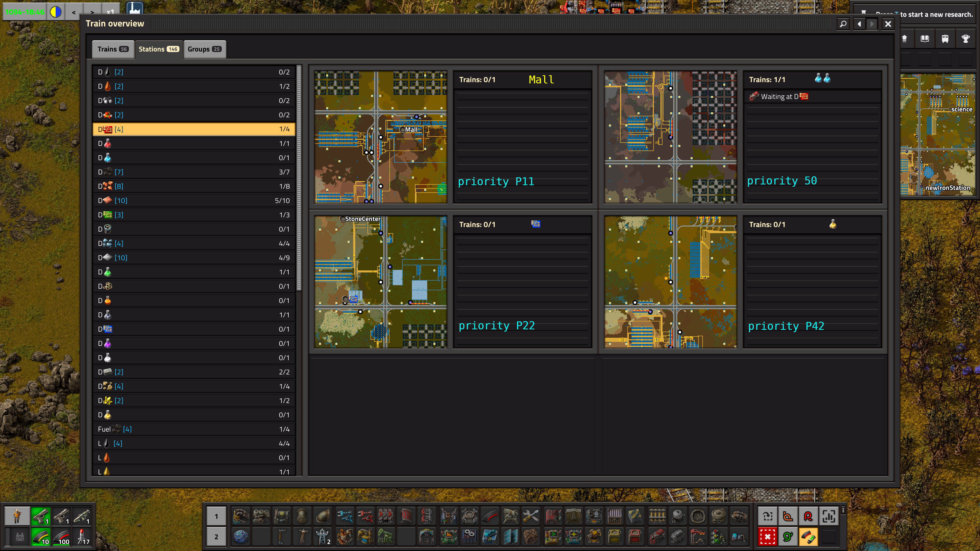Open the Factoriopedia book icon

925,39
